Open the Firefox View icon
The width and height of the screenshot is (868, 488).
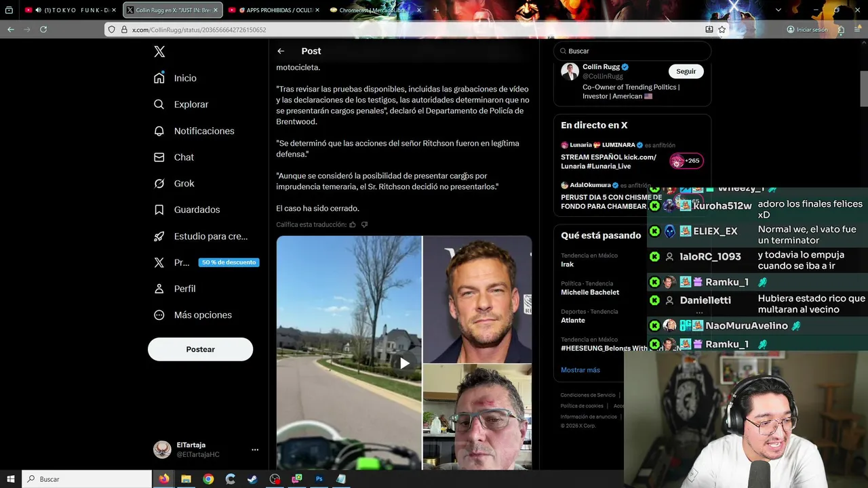9,10
